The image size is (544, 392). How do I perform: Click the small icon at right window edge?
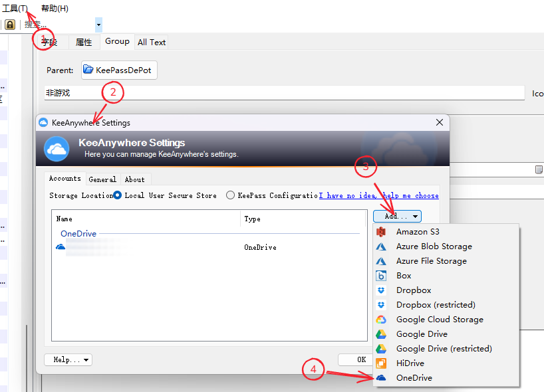[539, 169]
